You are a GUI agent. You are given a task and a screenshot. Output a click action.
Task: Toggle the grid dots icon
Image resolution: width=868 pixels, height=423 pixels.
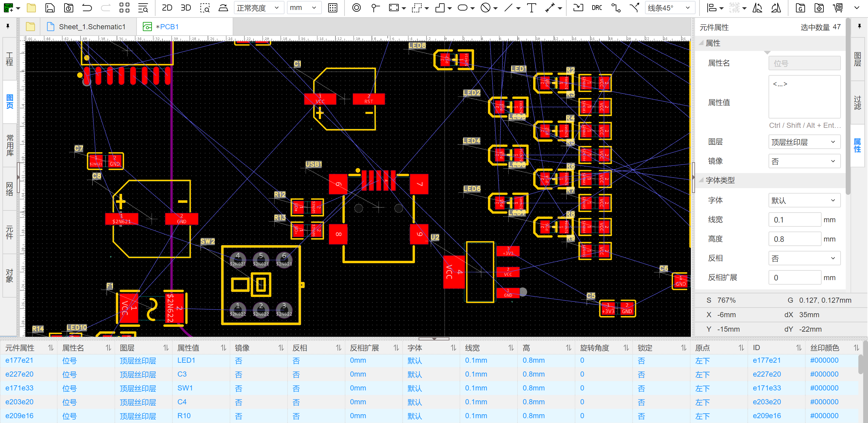point(332,8)
